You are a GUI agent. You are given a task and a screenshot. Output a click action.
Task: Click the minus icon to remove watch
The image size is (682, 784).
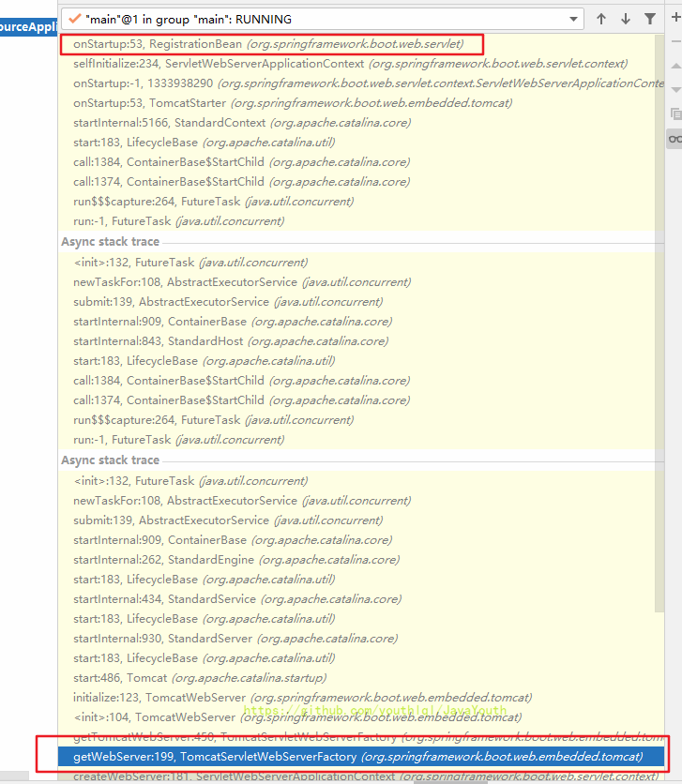click(675, 43)
